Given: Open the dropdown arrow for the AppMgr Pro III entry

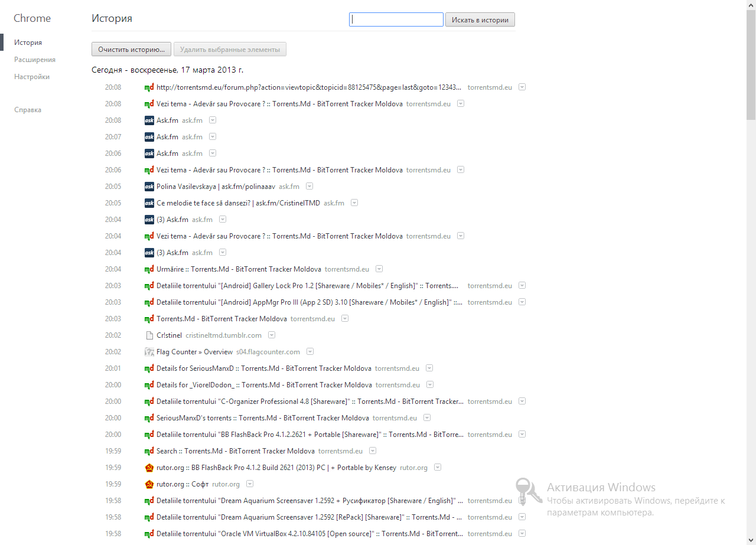Looking at the screenshot, I should (522, 302).
